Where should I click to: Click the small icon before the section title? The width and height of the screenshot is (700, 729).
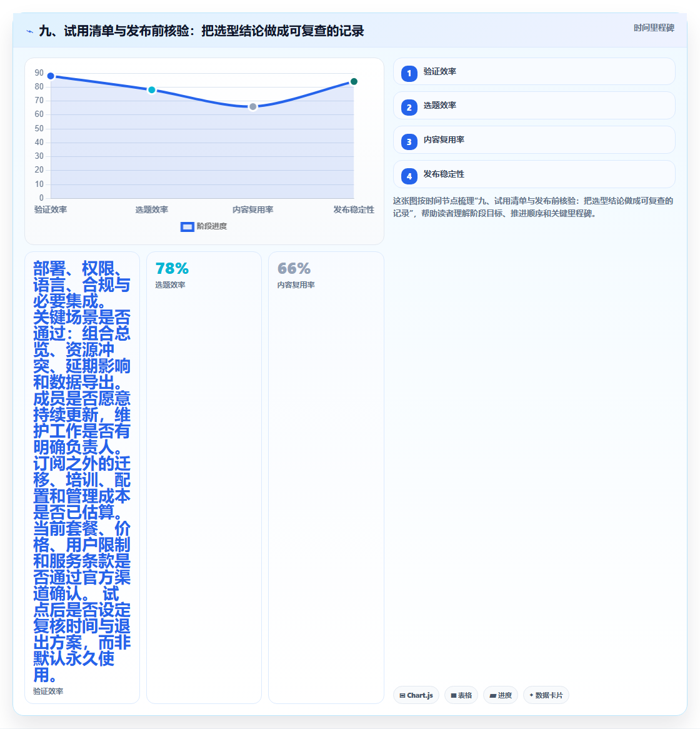point(30,32)
